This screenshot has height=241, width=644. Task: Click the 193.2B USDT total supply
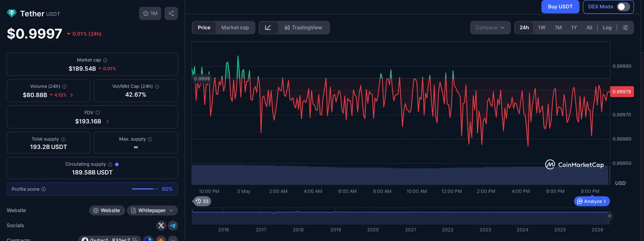point(49,147)
